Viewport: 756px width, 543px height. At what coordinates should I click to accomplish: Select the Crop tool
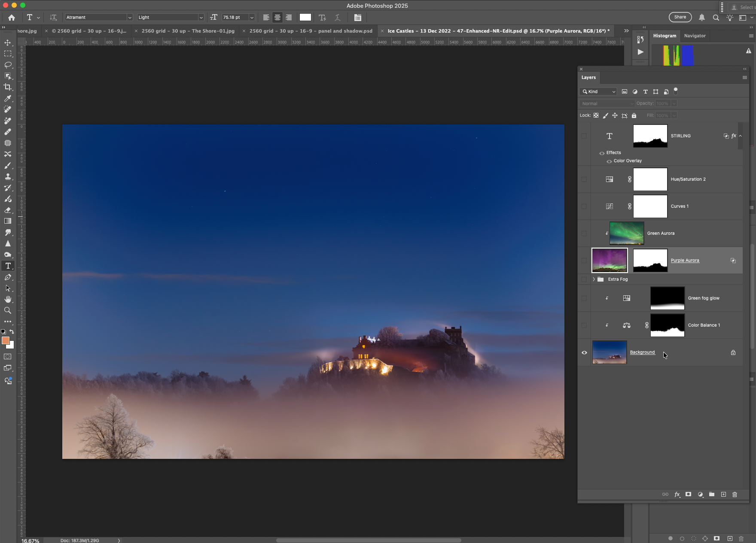point(8,87)
